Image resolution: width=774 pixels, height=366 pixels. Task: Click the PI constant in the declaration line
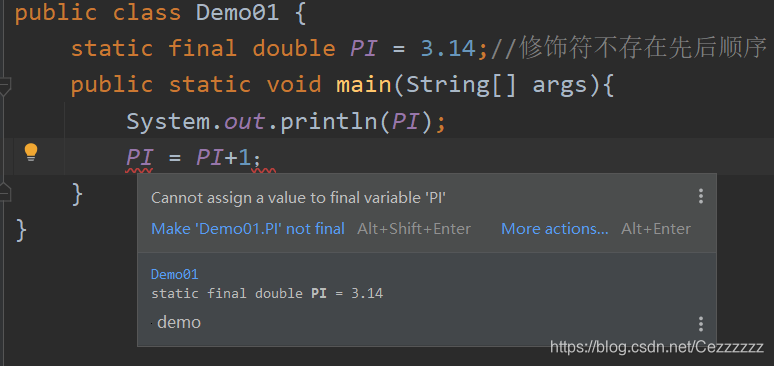tap(364, 49)
